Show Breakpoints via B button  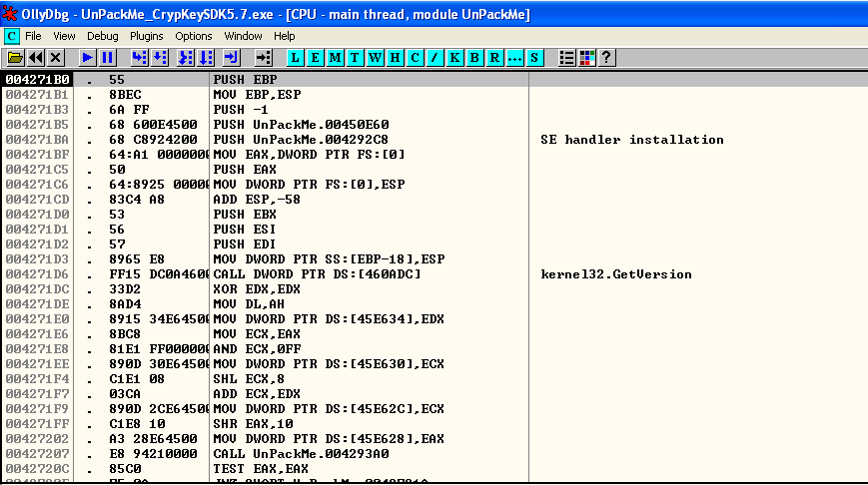tap(474, 58)
